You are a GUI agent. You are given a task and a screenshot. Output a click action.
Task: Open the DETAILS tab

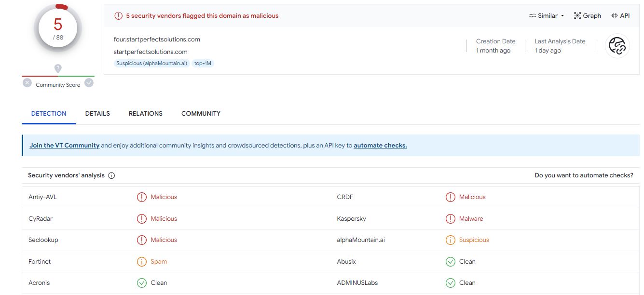(x=97, y=114)
